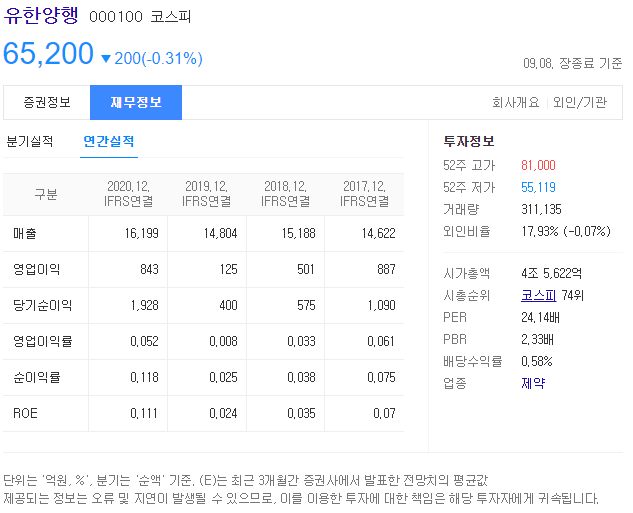Click operating margin value 0.052
The image size is (633, 513).
(x=144, y=341)
